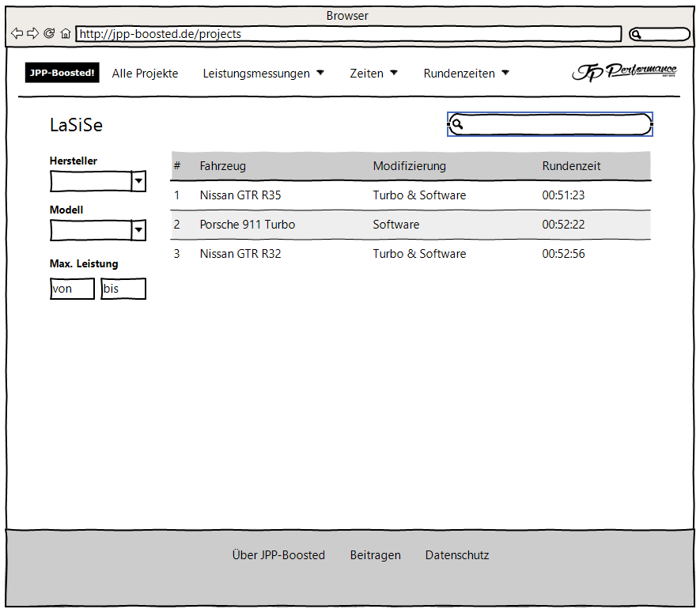
Task: Focus the 'von' minimum power field
Action: pyautogui.click(x=72, y=289)
